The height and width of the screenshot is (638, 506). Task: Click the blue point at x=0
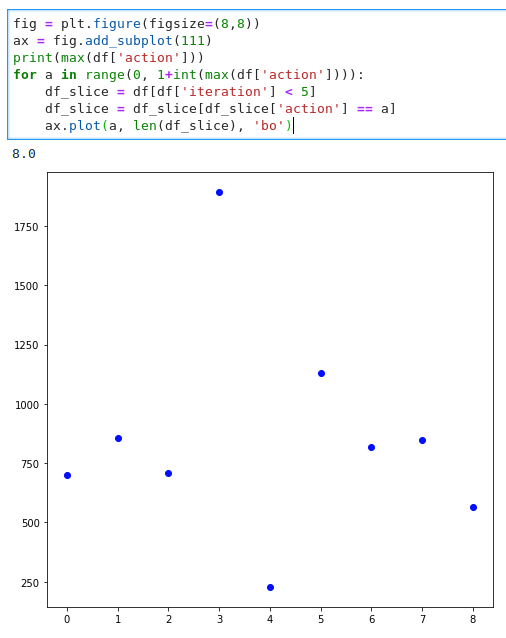[68, 475]
